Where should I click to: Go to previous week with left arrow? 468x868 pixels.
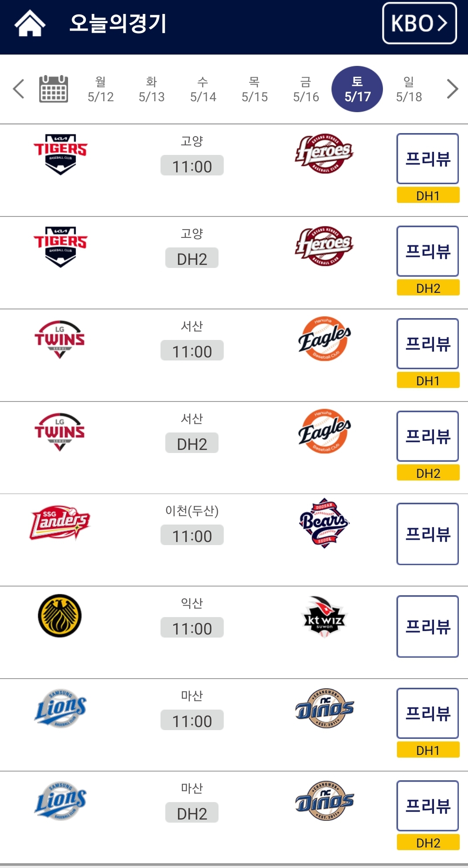(18, 89)
